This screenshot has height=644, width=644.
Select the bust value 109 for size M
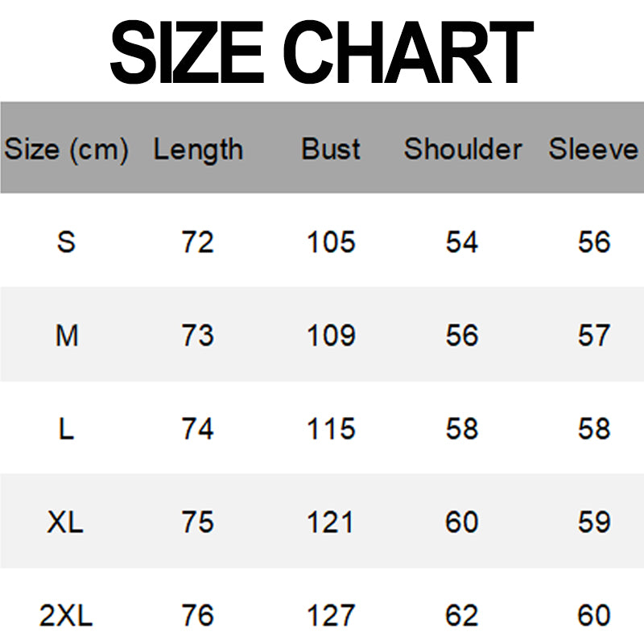click(x=331, y=336)
